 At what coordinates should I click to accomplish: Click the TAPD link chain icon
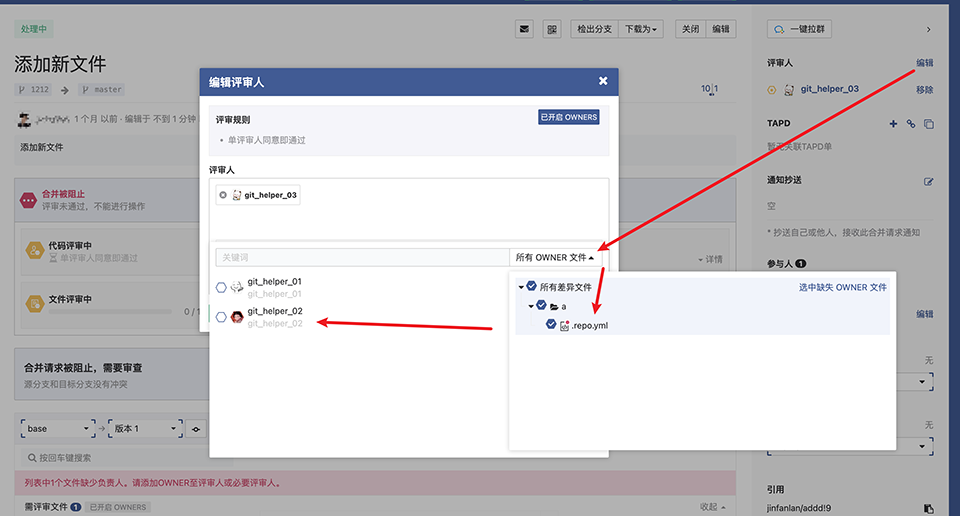coord(911,124)
